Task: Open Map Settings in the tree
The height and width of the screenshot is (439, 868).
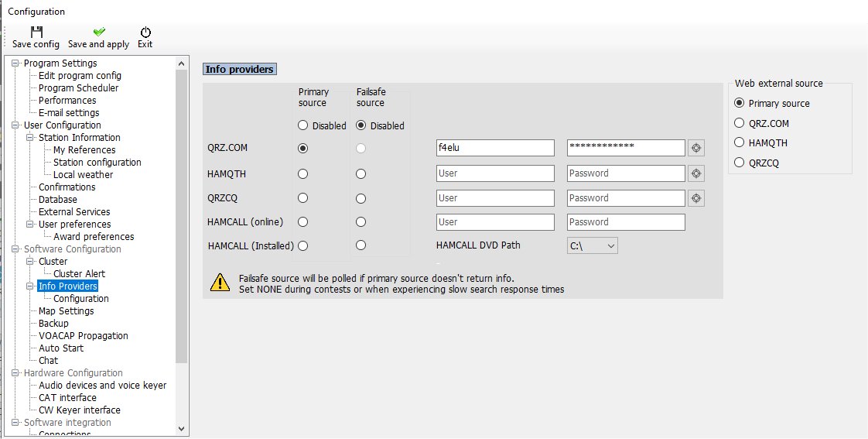Action: click(66, 311)
